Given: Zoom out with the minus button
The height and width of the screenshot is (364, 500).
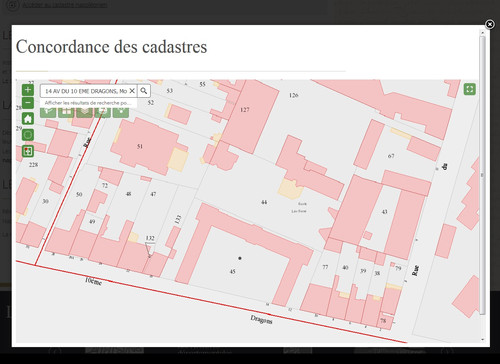Looking at the screenshot, I should (x=28, y=103).
